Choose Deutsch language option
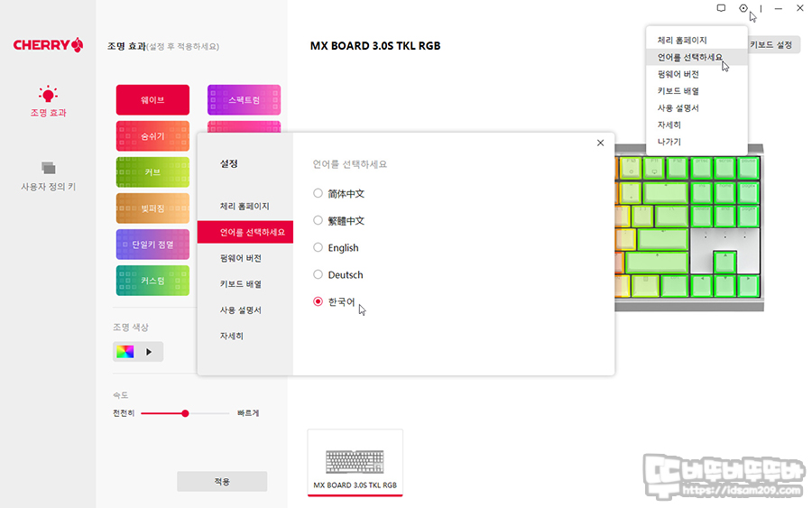This screenshot has height=508, width=812. coord(338,274)
